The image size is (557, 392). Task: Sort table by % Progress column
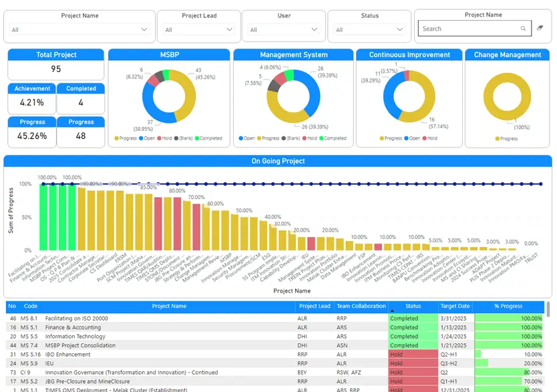[508, 306]
